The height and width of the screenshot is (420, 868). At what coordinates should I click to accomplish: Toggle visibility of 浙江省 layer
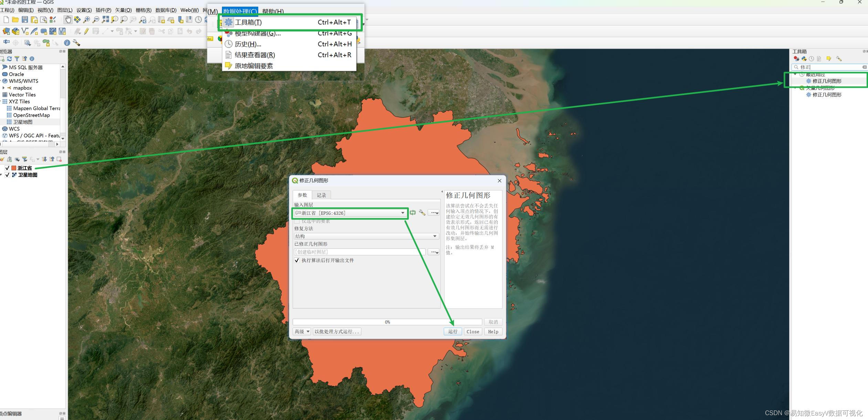pos(7,168)
